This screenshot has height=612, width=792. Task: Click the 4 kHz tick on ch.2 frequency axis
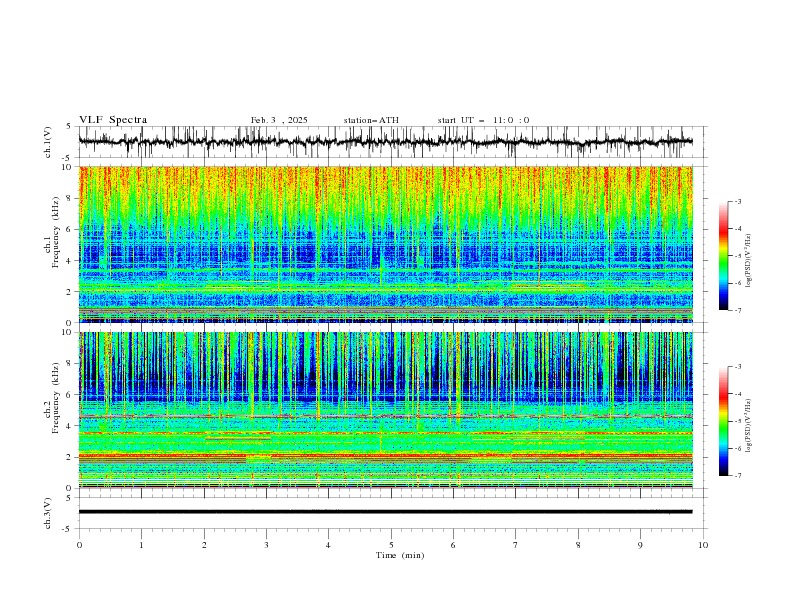tap(71, 426)
